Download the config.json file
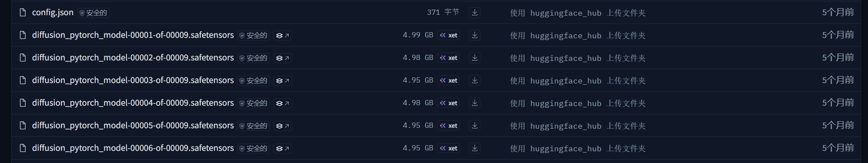 click(x=475, y=13)
